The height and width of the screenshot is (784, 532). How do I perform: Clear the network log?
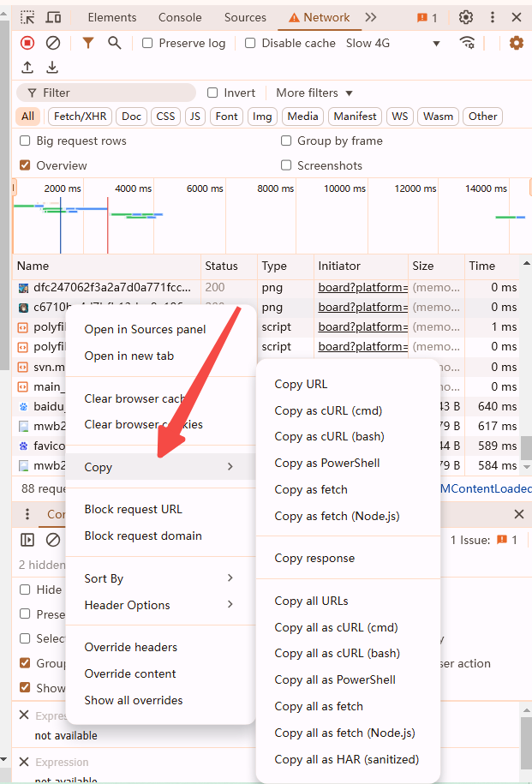click(53, 43)
